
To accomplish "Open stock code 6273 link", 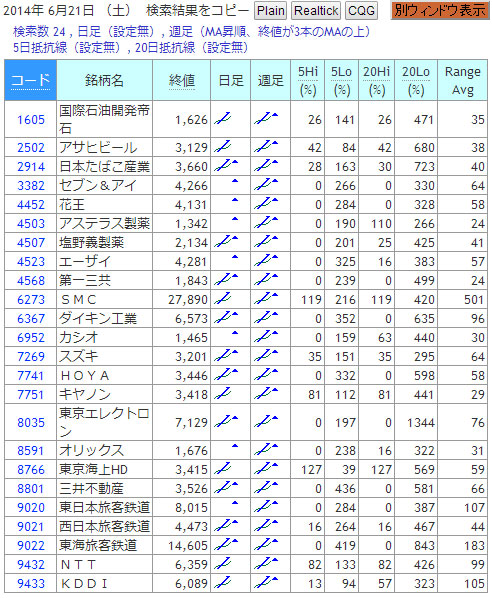I will click(x=31, y=300).
